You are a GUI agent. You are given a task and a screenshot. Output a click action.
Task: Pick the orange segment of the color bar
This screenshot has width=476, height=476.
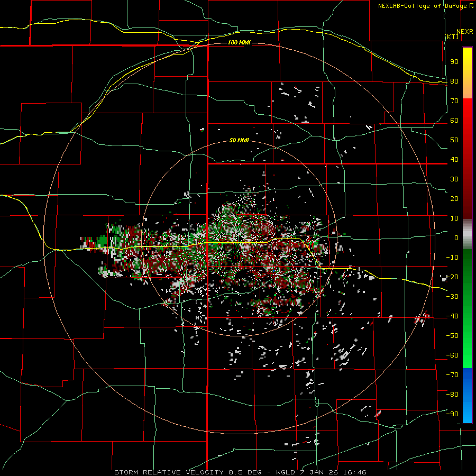pos(467,90)
